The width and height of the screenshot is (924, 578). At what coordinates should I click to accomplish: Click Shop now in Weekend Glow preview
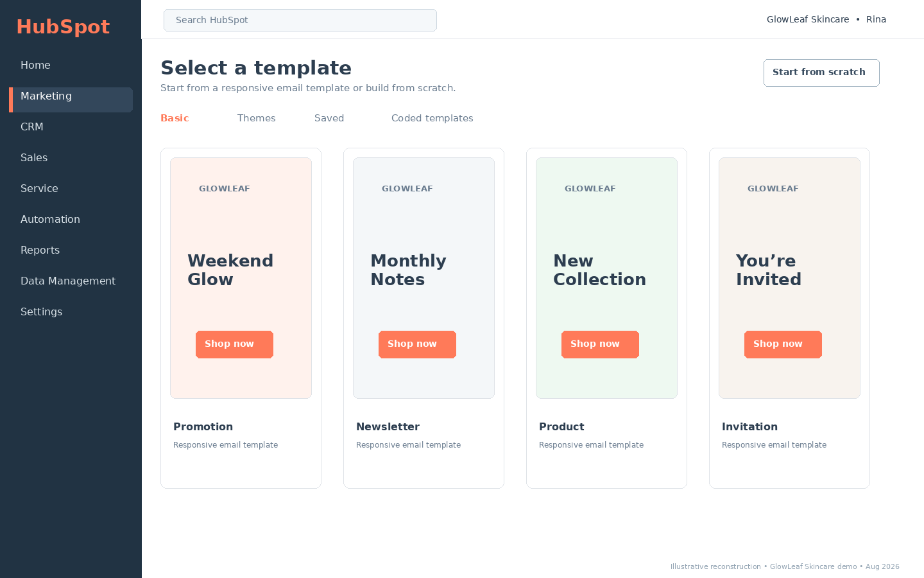[x=234, y=344]
